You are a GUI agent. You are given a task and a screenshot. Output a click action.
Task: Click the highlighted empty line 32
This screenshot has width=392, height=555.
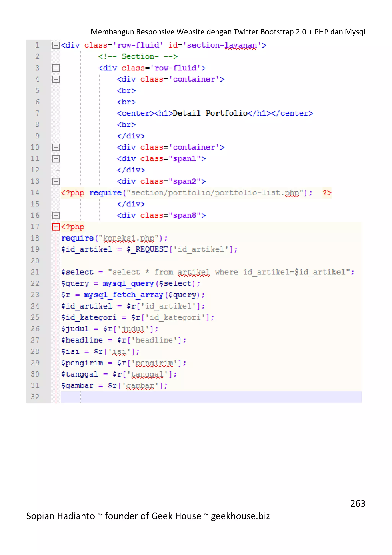tap(211, 397)
